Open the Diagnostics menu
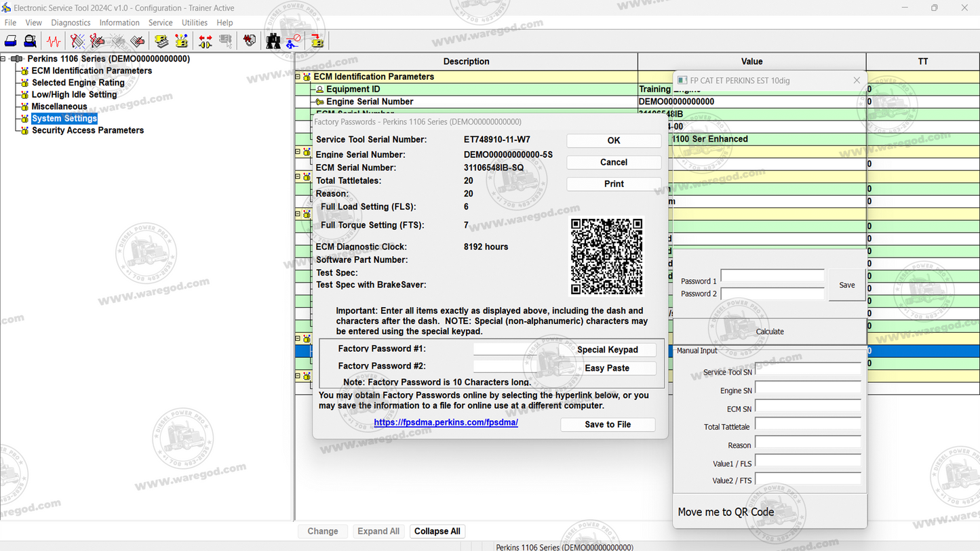 click(71, 23)
